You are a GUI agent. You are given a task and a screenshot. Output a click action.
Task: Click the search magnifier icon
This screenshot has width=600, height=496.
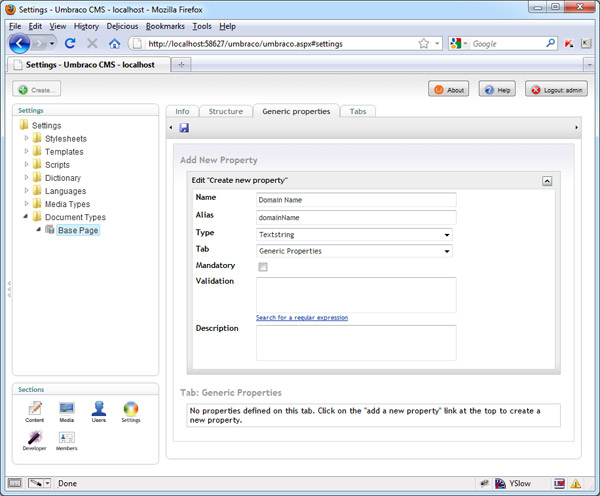tap(550, 43)
